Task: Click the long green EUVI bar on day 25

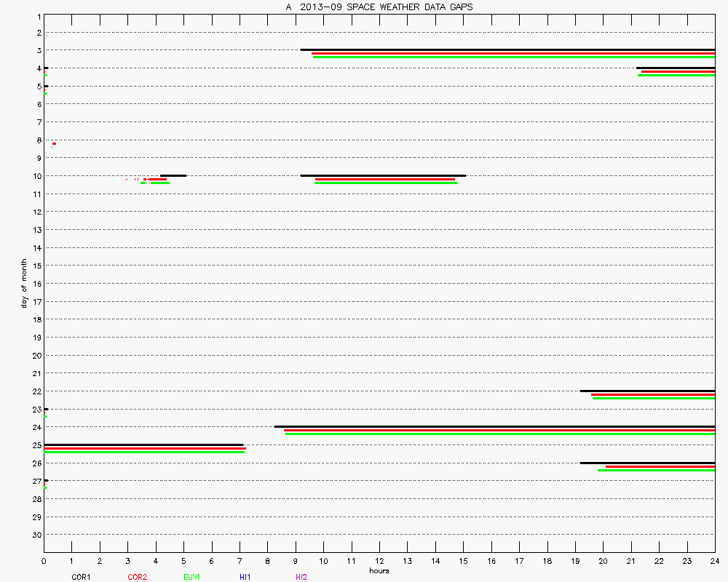Action: (144, 452)
